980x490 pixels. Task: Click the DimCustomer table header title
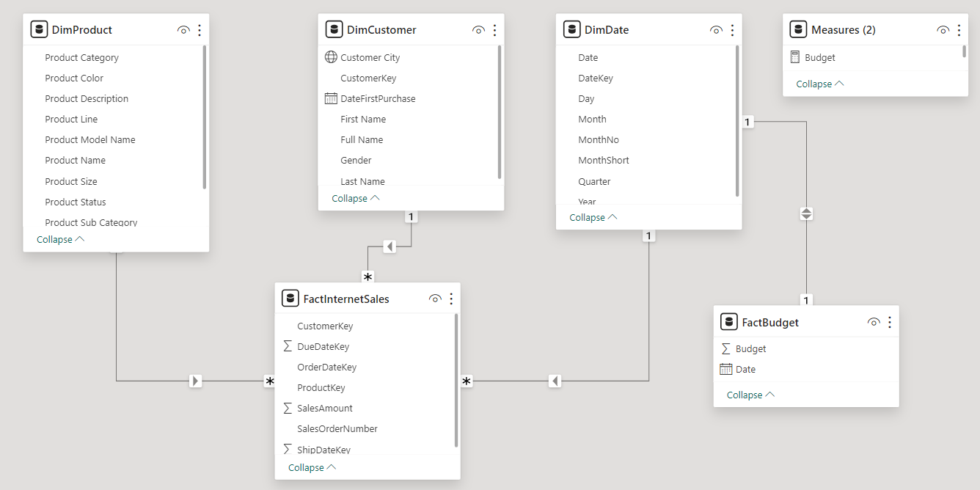[381, 30]
